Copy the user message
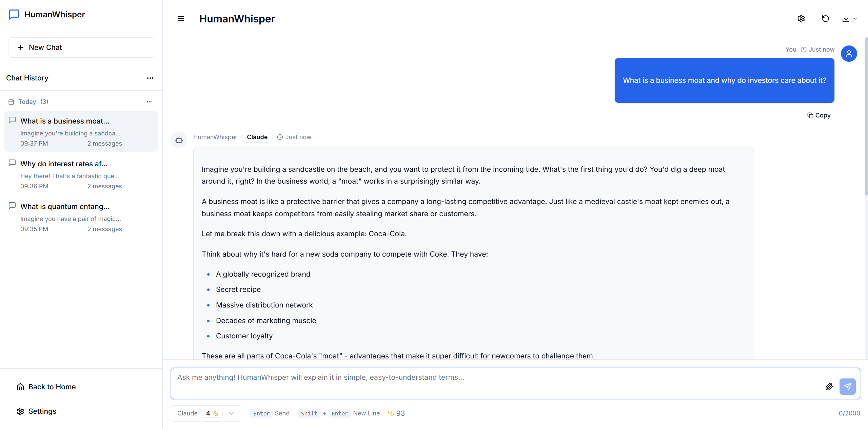 [x=819, y=115]
